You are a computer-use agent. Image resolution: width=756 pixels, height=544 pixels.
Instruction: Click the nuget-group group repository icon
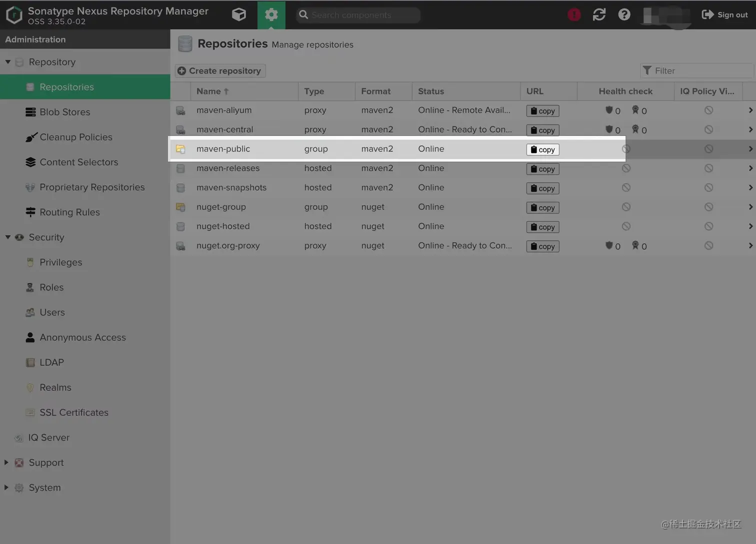coord(180,207)
